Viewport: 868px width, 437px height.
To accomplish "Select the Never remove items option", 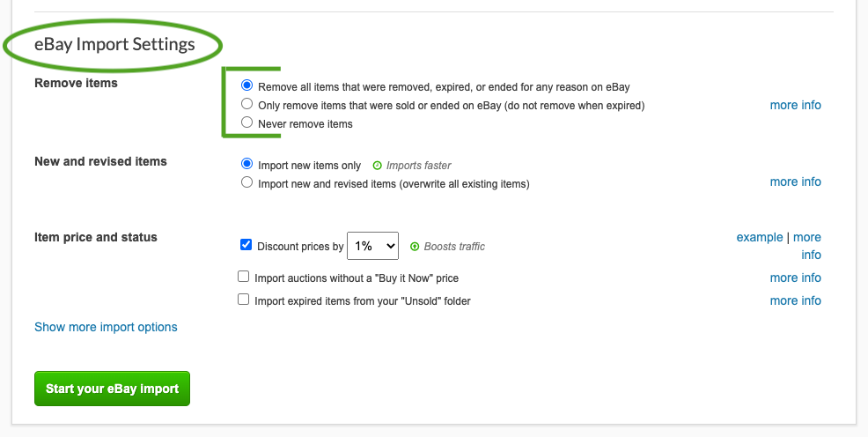I will coord(246,122).
